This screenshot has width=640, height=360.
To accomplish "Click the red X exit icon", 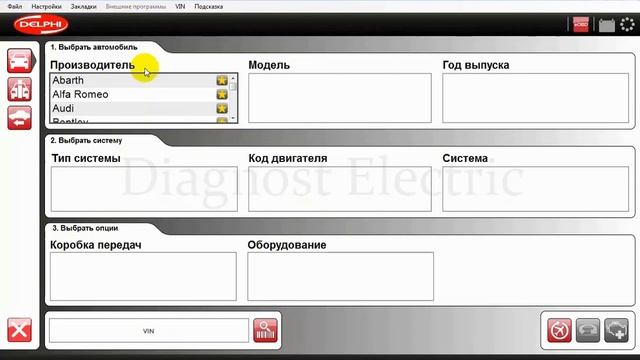I will click(x=19, y=330).
